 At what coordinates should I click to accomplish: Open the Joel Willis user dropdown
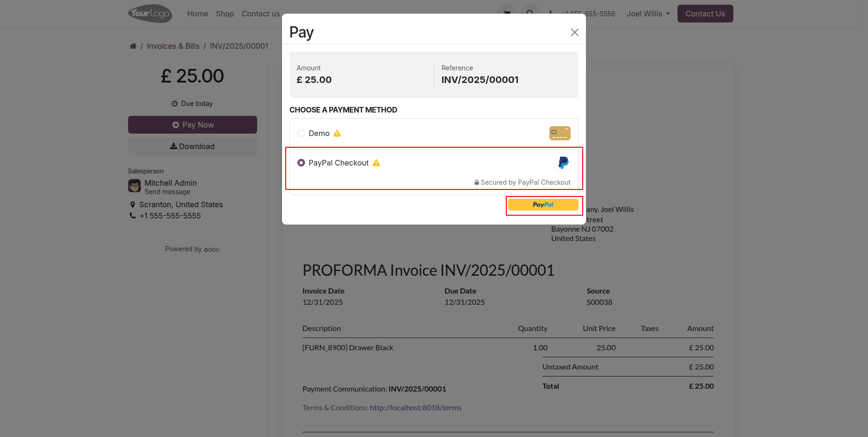(x=648, y=14)
